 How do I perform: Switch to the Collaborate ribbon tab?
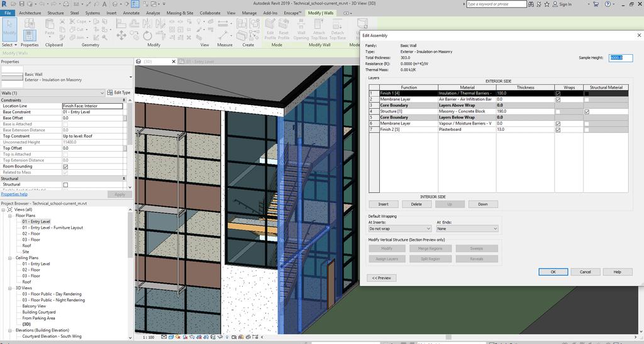coord(210,13)
